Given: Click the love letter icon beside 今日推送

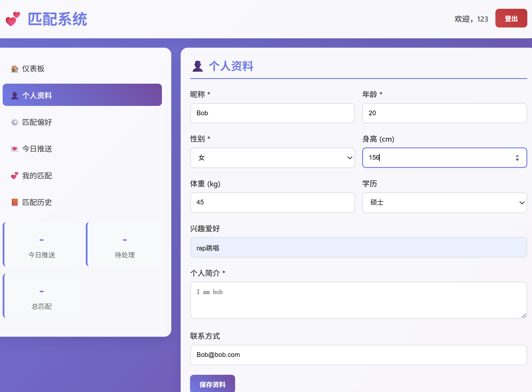Looking at the screenshot, I should click(15, 149).
